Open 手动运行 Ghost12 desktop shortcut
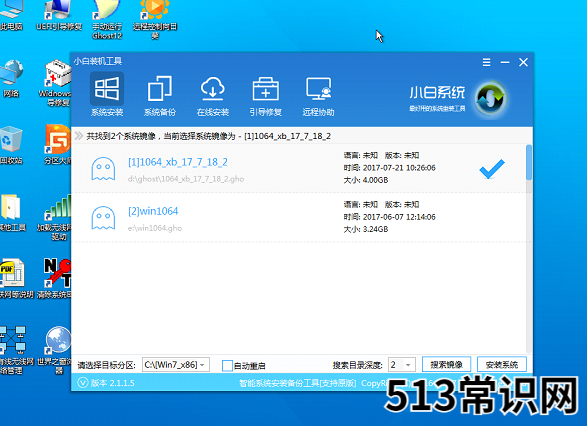This screenshot has height=426, width=587. click(107, 20)
